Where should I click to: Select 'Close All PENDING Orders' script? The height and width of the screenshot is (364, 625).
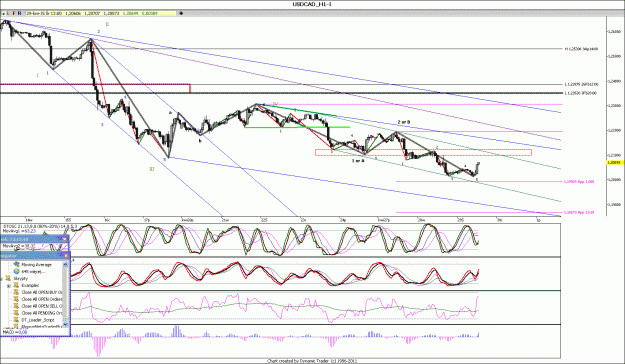pos(42,313)
